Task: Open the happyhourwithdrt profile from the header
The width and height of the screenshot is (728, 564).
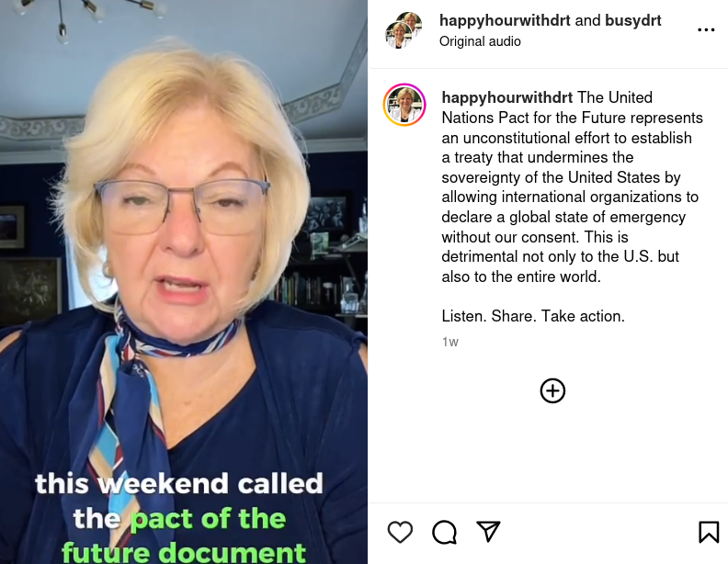Action: click(505, 20)
